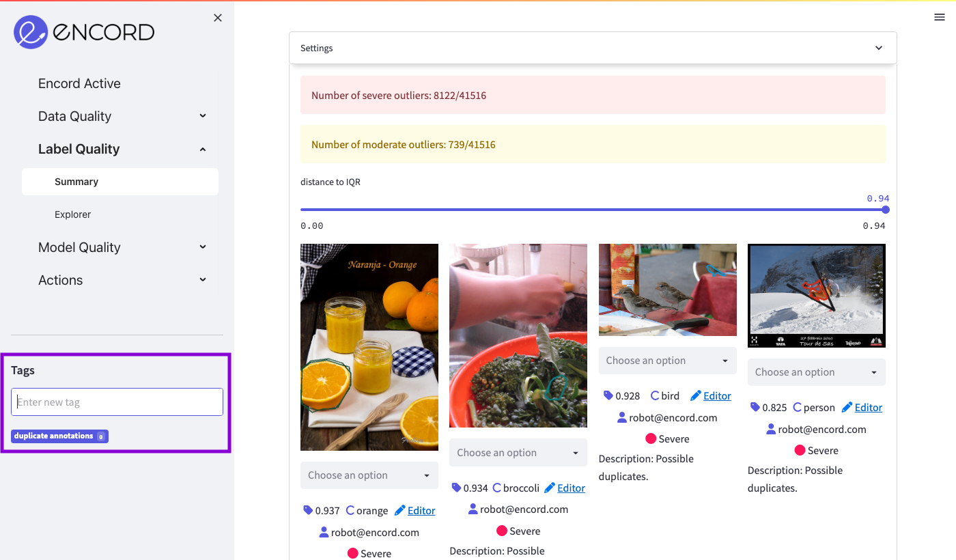
Task: Click the user icon under the broccoli image
Action: 473,509
